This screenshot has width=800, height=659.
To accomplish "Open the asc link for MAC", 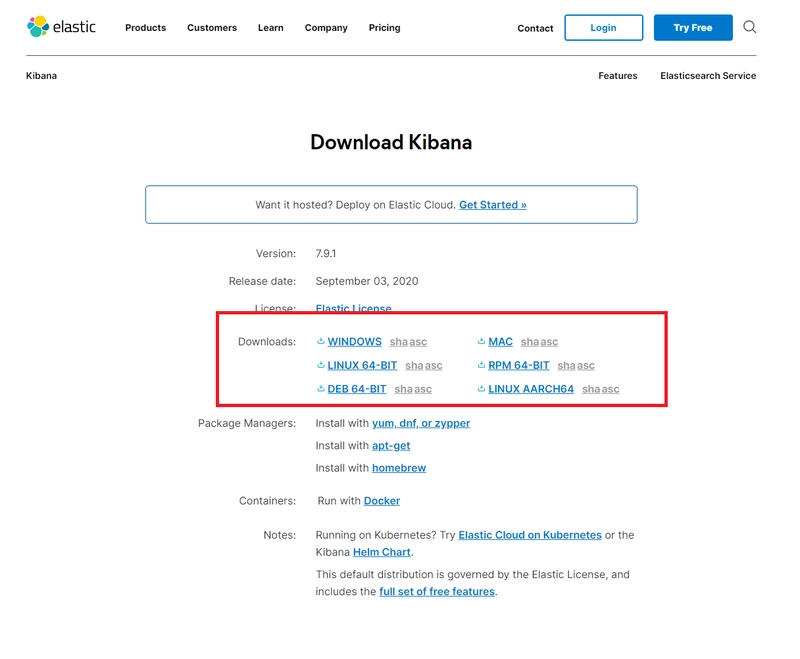I will pyautogui.click(x=549, y=342).
